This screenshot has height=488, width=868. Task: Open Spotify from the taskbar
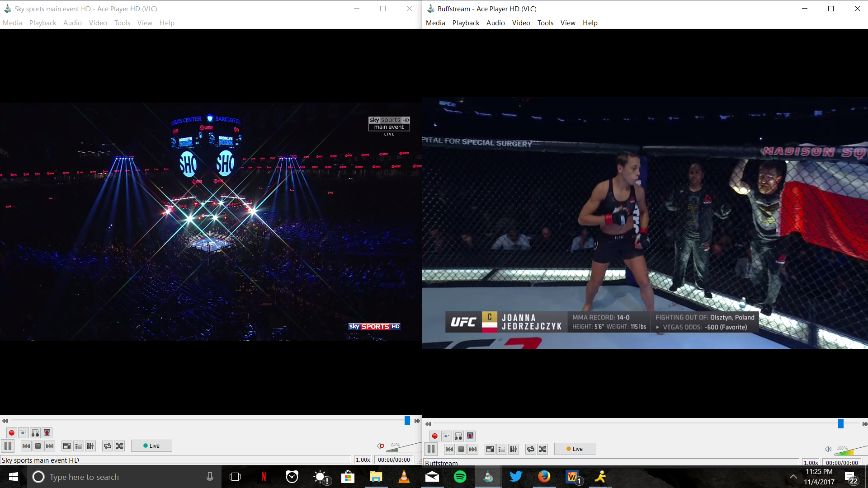460,477
